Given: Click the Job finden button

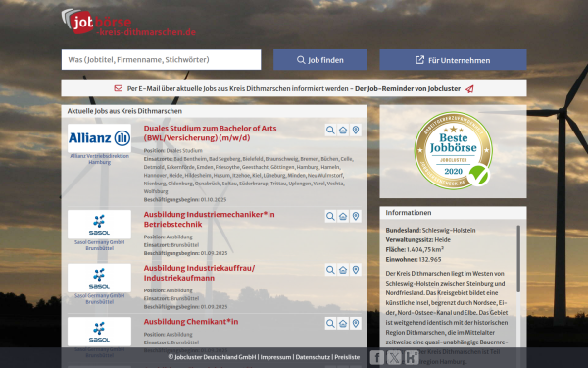Looking at the screenshot, I should pyautogui.click(x=320, y=60).
